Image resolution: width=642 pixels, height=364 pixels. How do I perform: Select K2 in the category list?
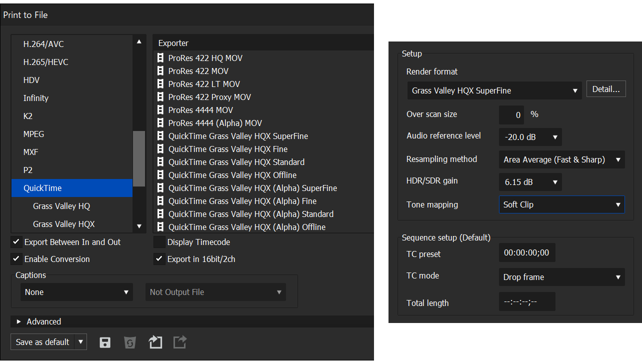tap(72, 116)
